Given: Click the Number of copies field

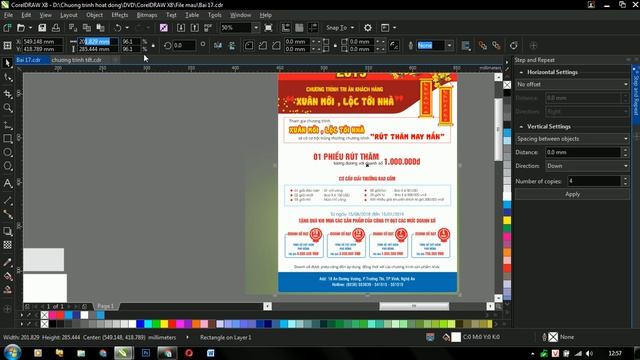Looking at the screenshot, I should click(594, 181).
